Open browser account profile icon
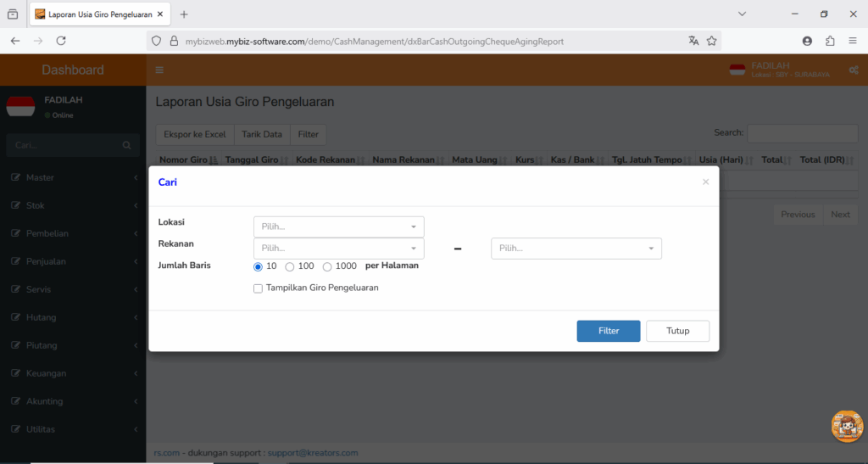The width and height of the screenshot is (868, 464). pyautogui.click(x=807, y=41)
